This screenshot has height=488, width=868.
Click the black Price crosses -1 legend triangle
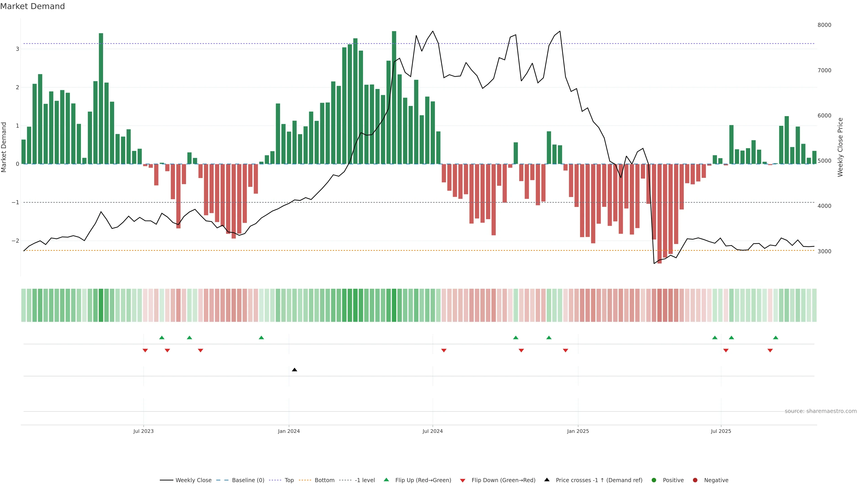[547, 480]
